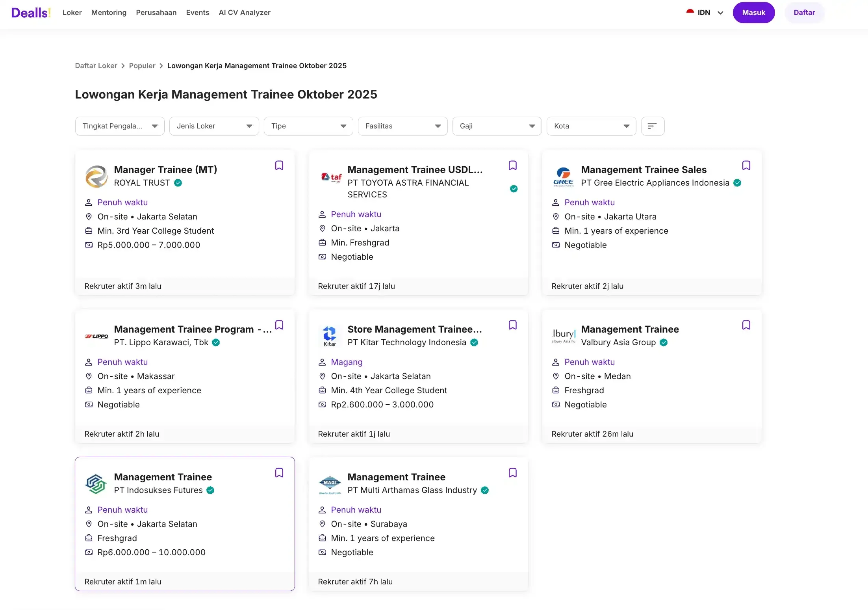This screenshot has height=610, width=868.
Task: Click the Toyota Astra Financial taf logo
Action: click(x=331, y=177)
